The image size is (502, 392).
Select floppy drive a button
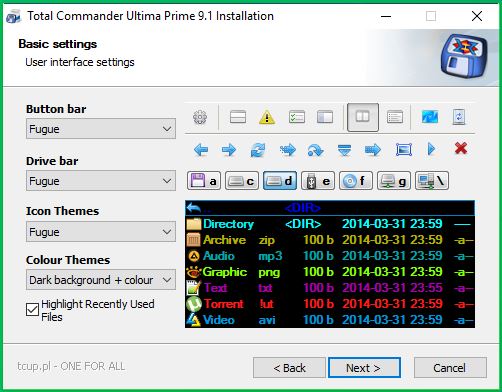coord(204,181)
